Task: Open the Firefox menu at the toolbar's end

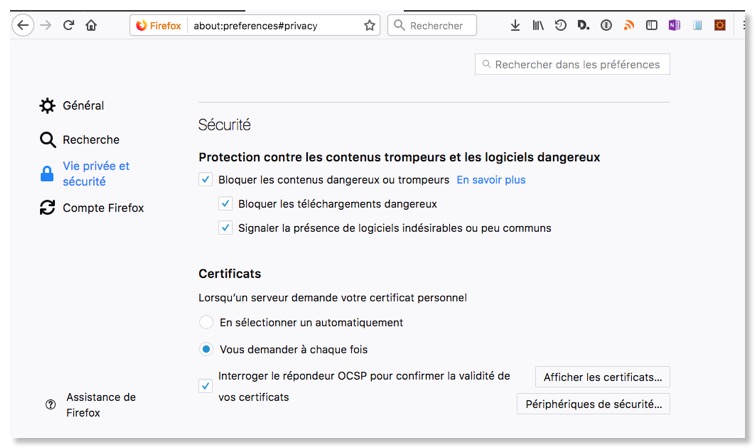Action: (x=743, y=25)
